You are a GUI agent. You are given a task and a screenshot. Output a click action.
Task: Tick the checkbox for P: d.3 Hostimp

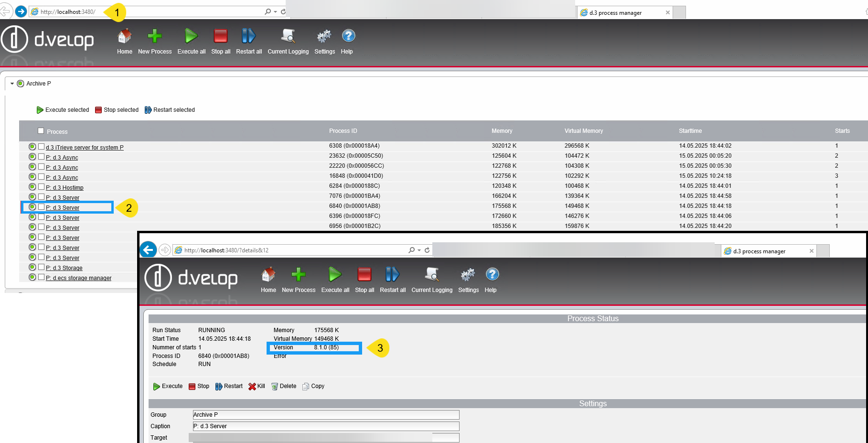tap(41, 187)
